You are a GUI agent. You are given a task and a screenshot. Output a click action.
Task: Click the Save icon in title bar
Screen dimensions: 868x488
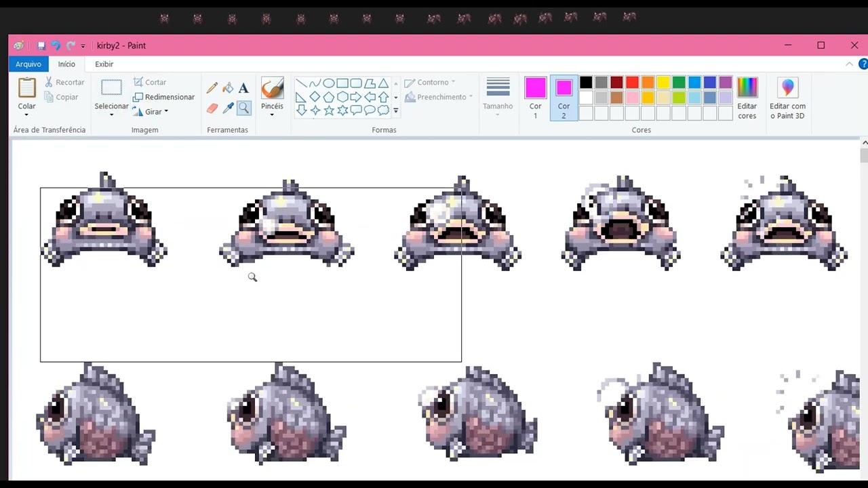click(x=41, y=45)
